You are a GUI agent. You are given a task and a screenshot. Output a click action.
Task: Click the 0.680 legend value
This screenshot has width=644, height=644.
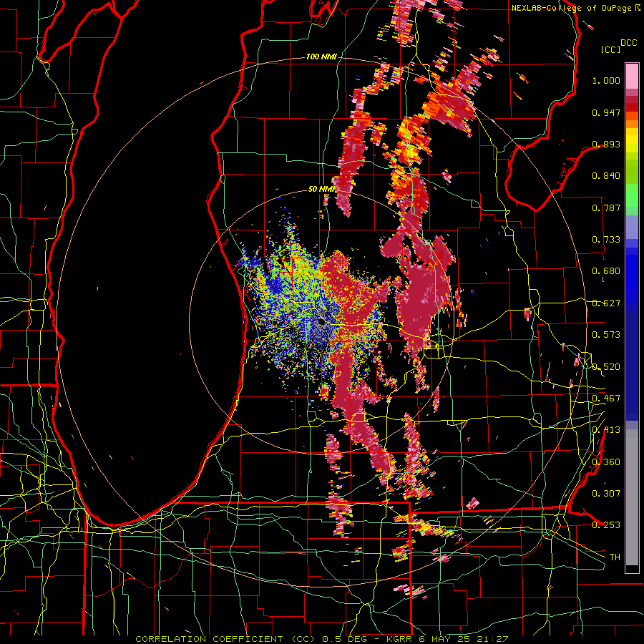click(x=606, y=271)
